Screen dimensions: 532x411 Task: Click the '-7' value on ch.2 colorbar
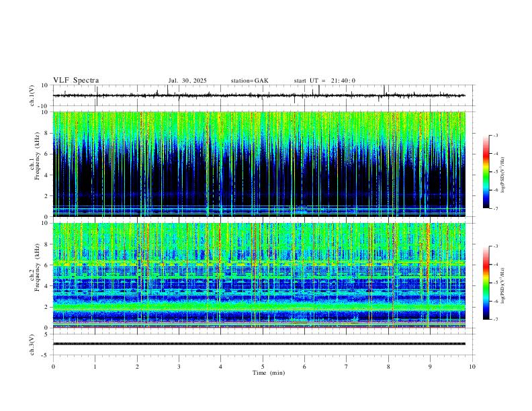(x=495, y=320)
